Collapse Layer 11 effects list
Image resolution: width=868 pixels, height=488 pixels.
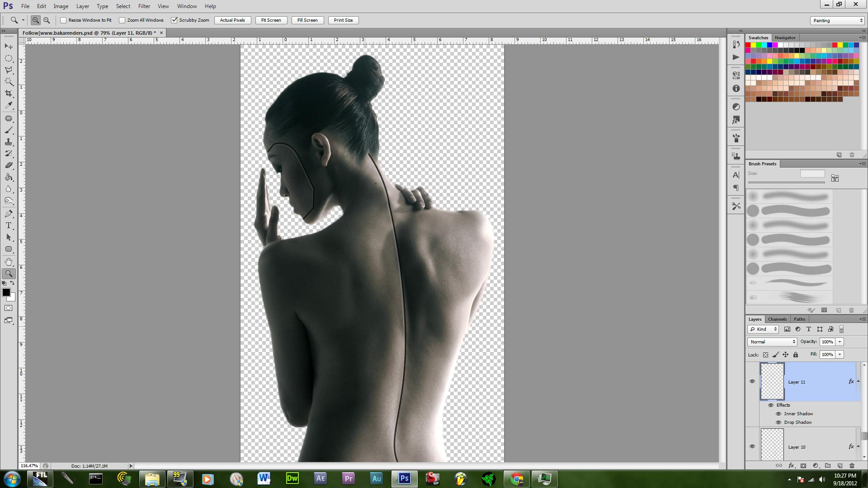click(858, 381)
